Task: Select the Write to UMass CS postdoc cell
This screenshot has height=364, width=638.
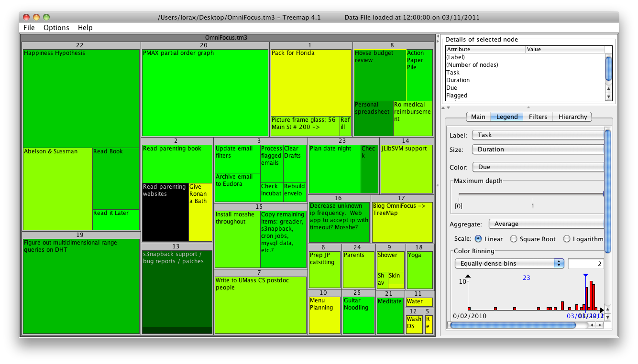Action: 260,305
